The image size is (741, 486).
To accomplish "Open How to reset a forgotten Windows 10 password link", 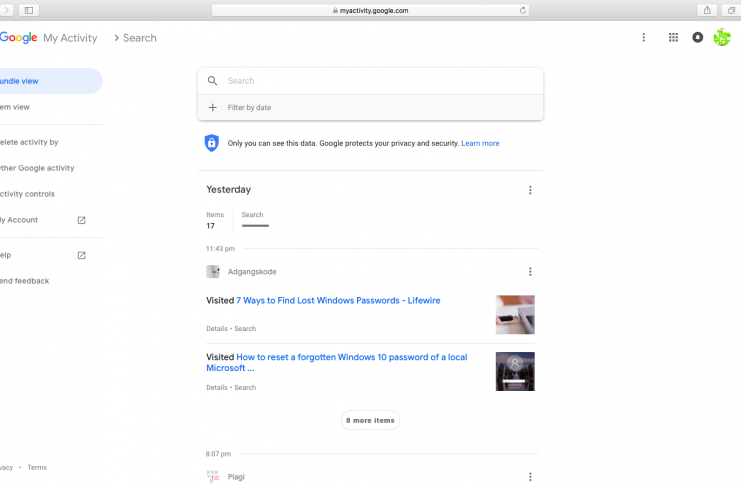I will pyautogui.click(x=336, y=363).
